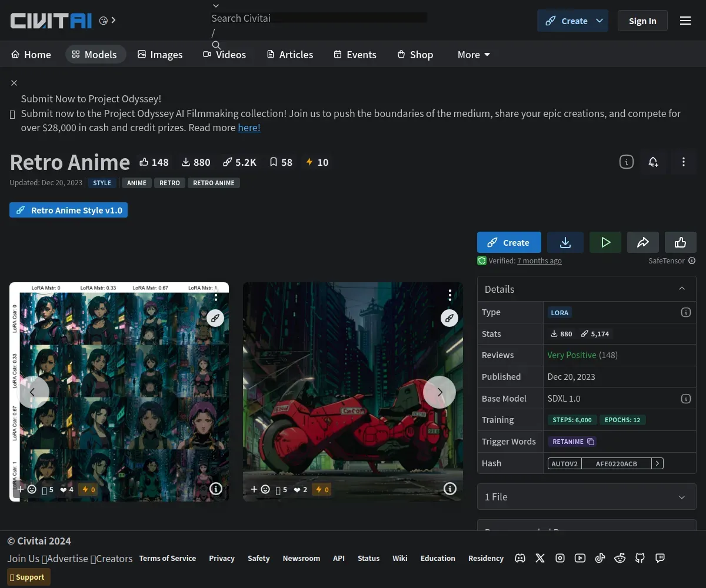Open the Videos tab
The image size is (706, 588).
[225, 55]
